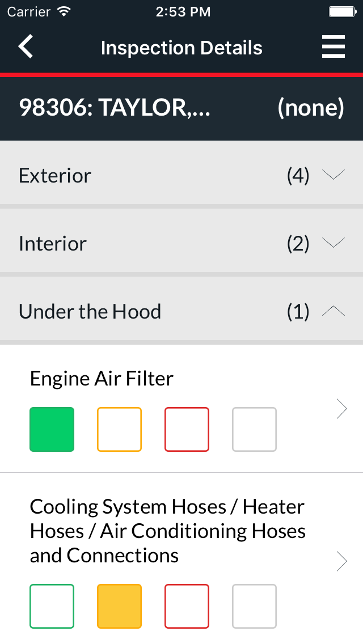This screenshot has height=644, width=363.
Task: Select the Exterior section label
Action: (55, 175)
